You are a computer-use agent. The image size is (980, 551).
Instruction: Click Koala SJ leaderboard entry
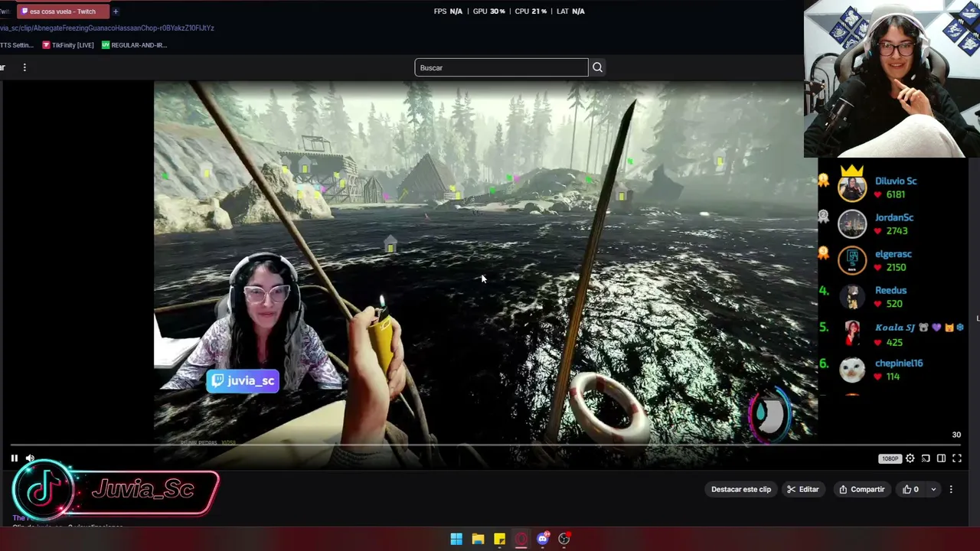click(920, 327)
